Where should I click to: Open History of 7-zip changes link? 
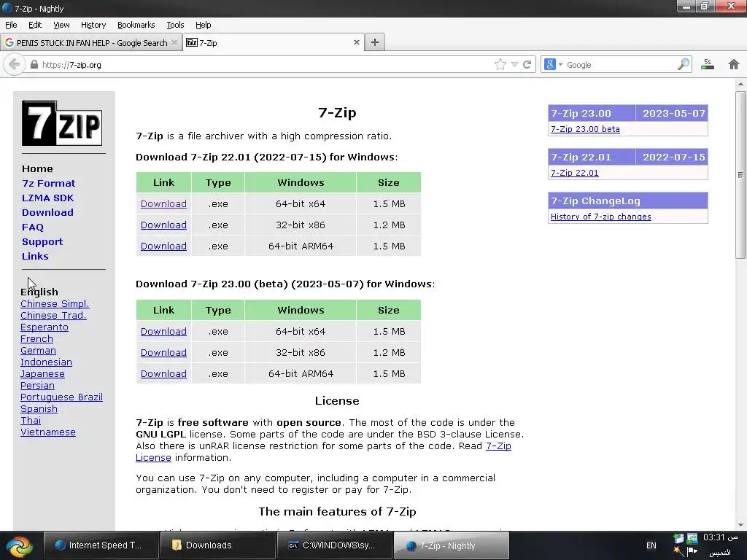click(x=601, y=217)
